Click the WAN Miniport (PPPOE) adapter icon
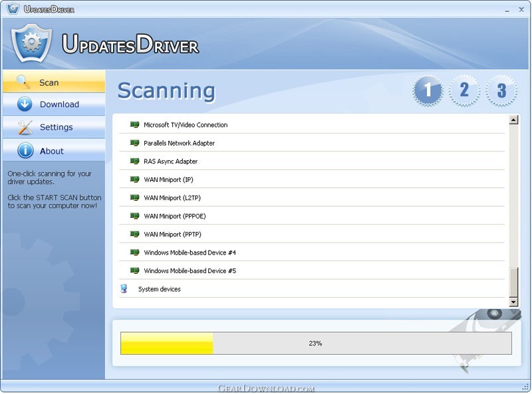532x394 pixels. [135, 216]
